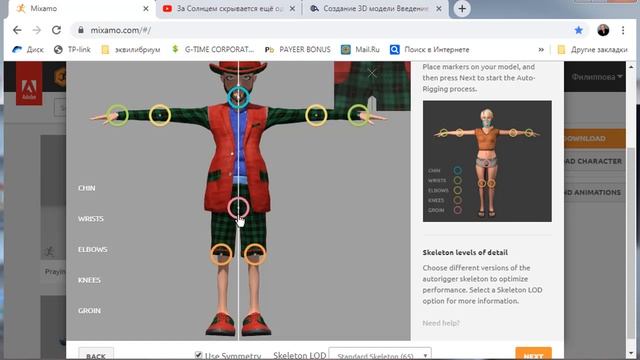640x360 pixels.
Task: Open the Филиппова account dropdown
Action: point(597,77)
